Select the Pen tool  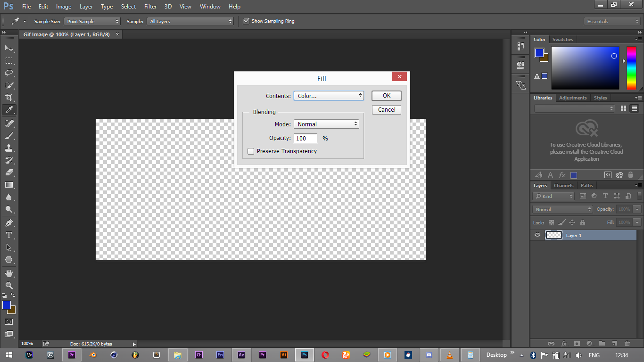pos(9,223)
